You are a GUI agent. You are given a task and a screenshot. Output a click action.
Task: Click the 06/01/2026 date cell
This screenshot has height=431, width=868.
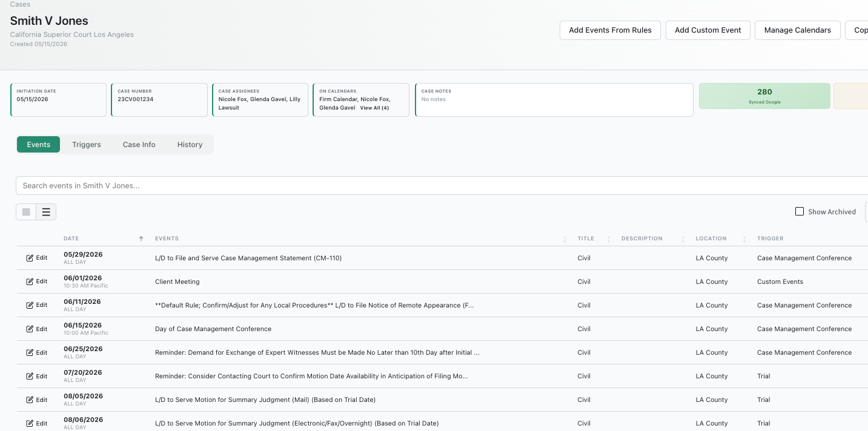pyautogui.click(x=83, y=278)
